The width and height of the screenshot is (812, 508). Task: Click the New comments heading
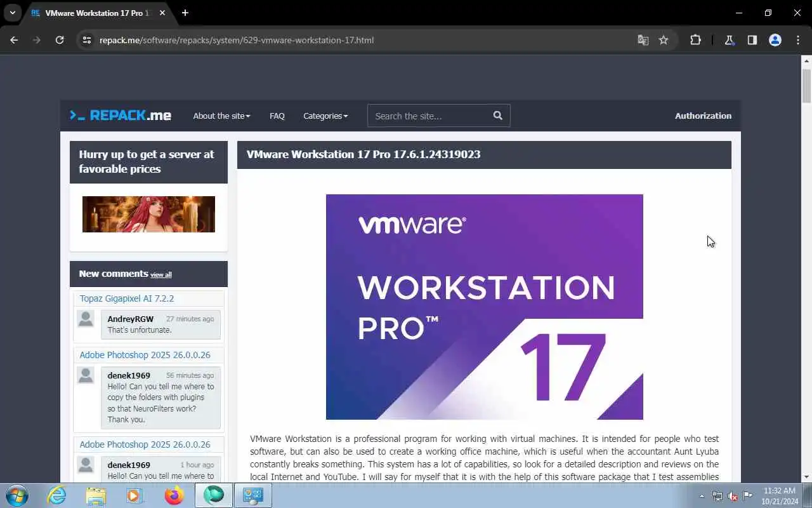pyautogui.click(x=114, y=274)
